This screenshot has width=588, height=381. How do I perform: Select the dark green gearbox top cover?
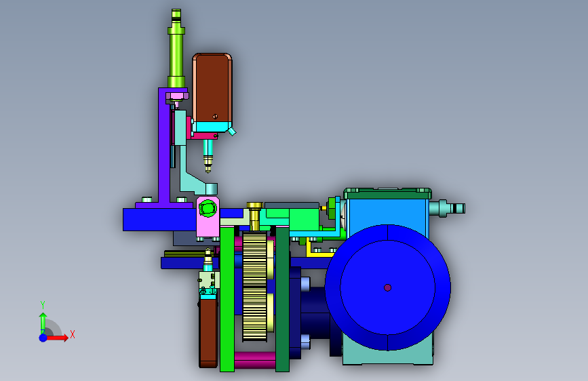[387, 193]
